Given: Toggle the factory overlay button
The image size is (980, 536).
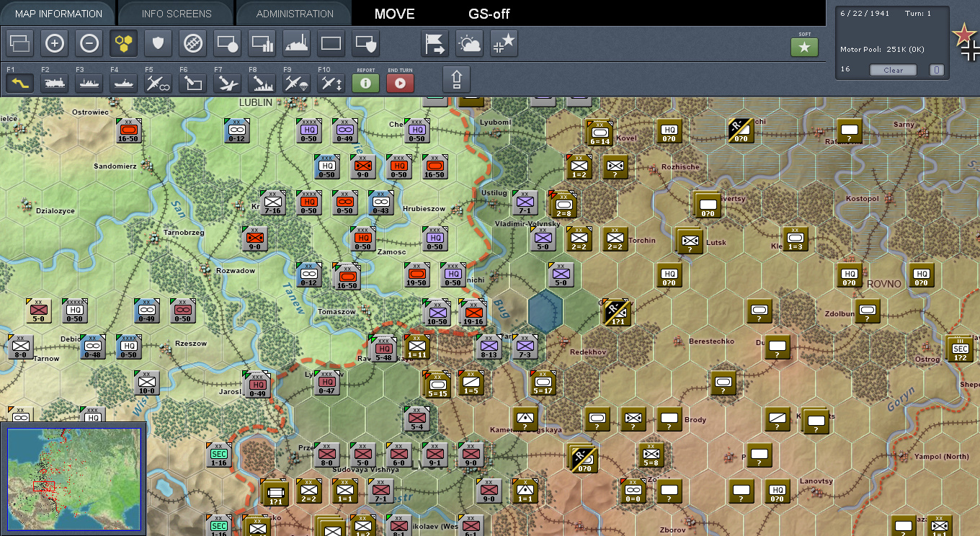Looking at the screenshot, I should point(296,44).
